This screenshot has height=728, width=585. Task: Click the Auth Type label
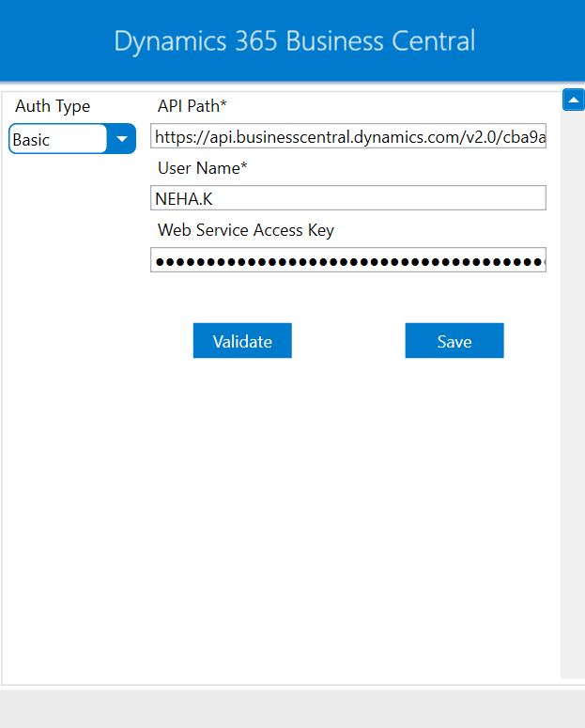(53, 106)
